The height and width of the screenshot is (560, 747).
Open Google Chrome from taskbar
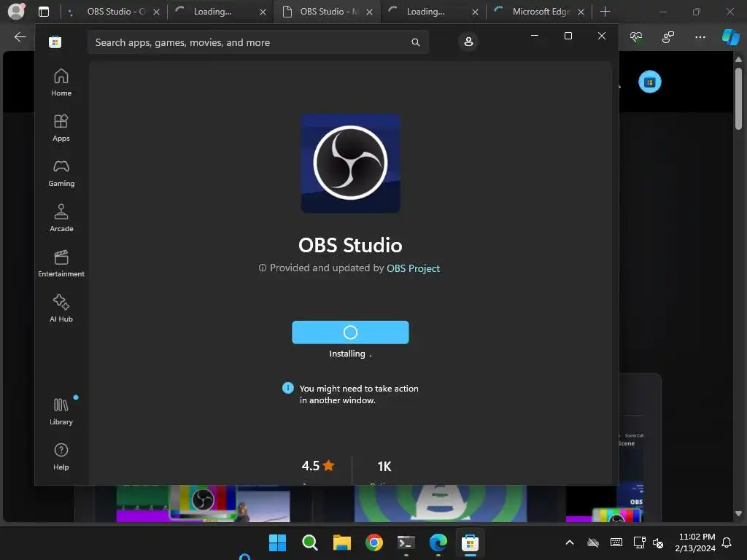click(x=374, y=542)
